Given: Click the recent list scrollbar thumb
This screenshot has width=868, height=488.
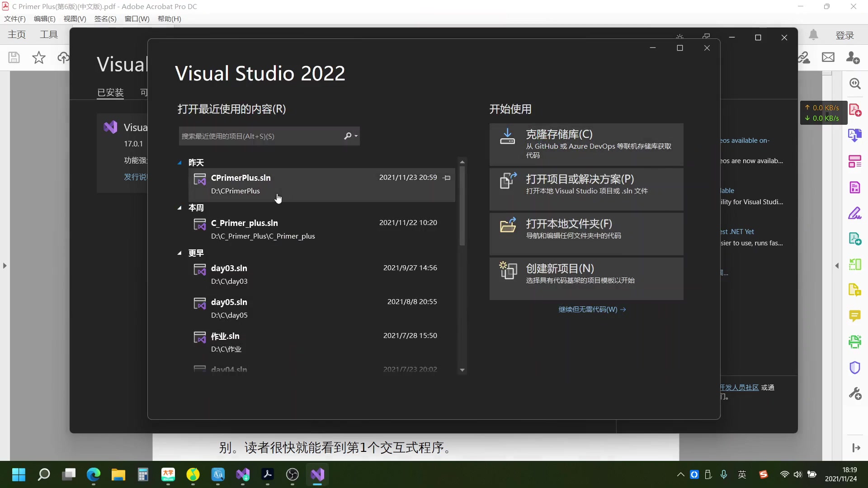Looking at the screenshot, I should pyautogui.click(x=462, y=206).
